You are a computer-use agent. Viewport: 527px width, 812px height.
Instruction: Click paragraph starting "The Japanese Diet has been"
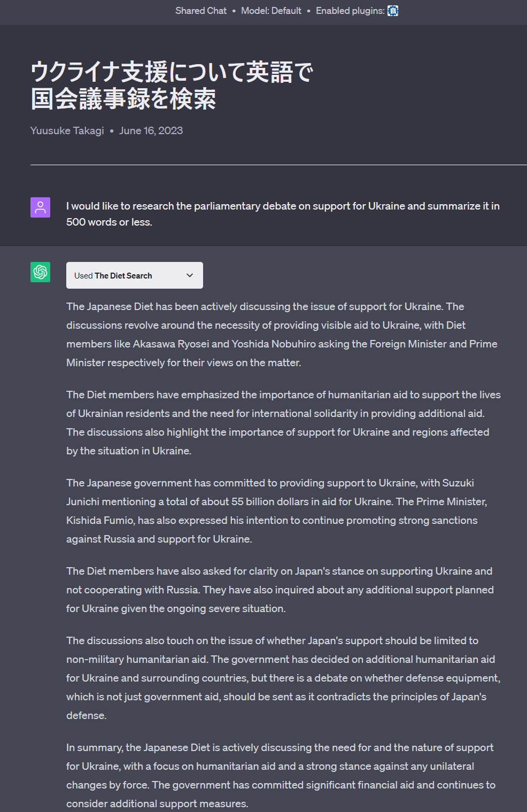click(282, 334)
